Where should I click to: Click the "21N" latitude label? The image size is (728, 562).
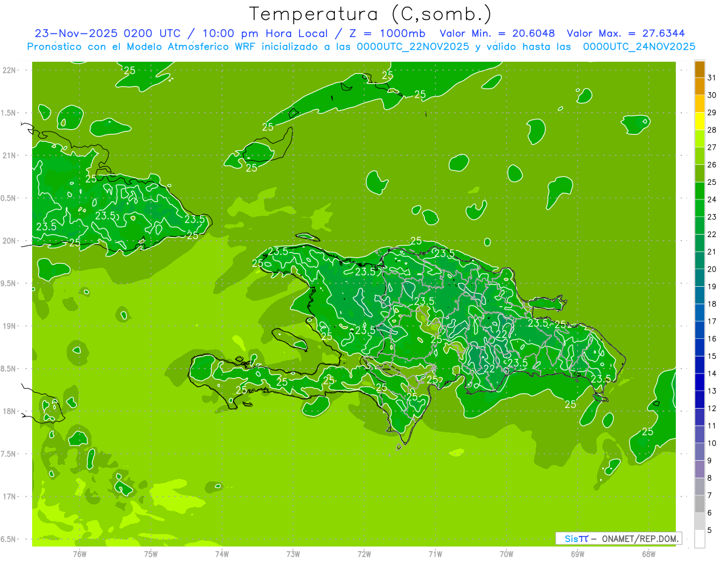pyautogui.click(x=10, y=155)
